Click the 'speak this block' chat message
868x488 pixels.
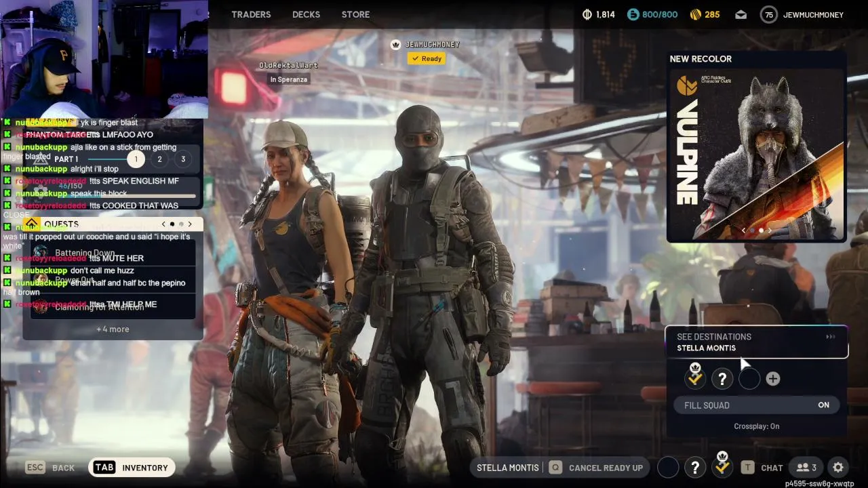click(99, 193)
